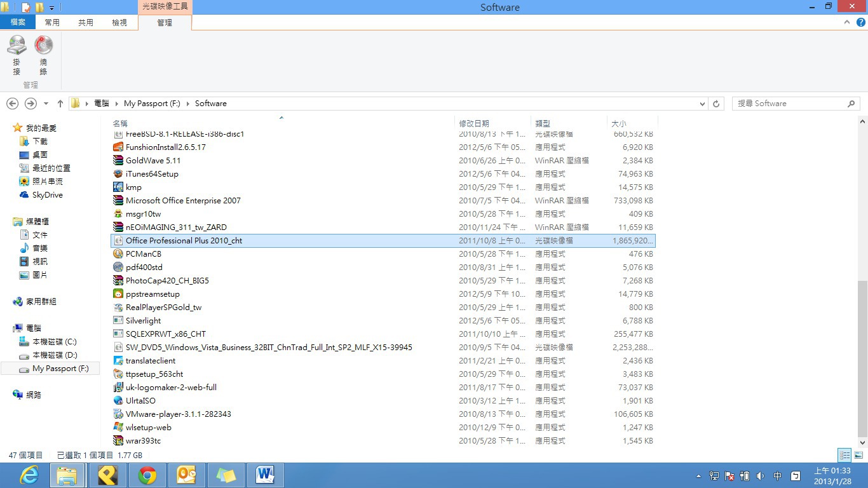Click breadcrumb arrow after 電腦
The width and height of the screenshot is (868, 488).
117,104
